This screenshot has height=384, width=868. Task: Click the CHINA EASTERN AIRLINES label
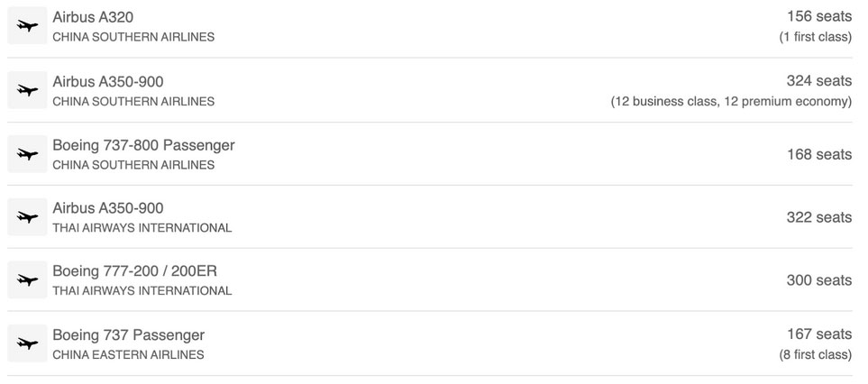pyautogui.click(x=128, y=354)
